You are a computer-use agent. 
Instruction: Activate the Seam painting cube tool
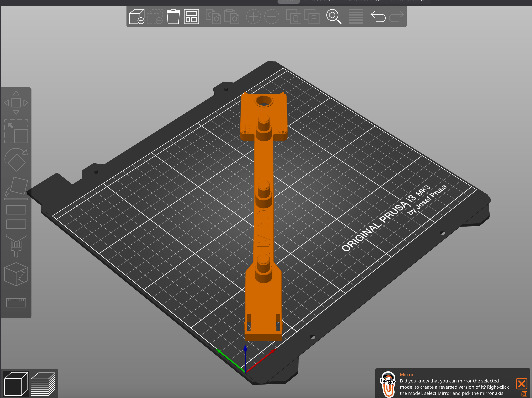(x=16, y=274)
